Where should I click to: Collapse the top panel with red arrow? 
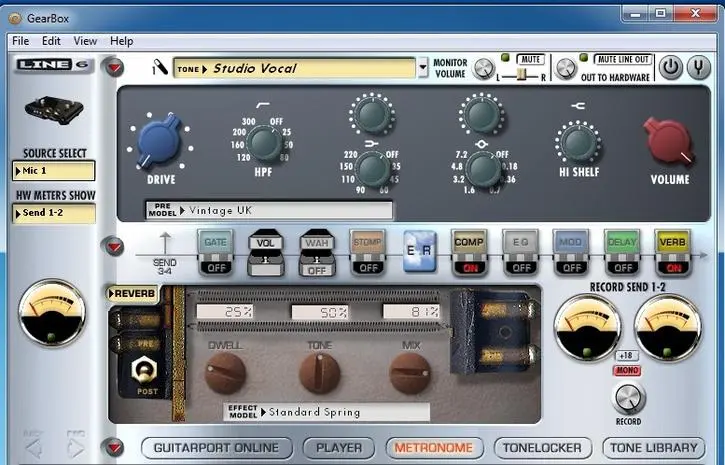pos(113,67)
